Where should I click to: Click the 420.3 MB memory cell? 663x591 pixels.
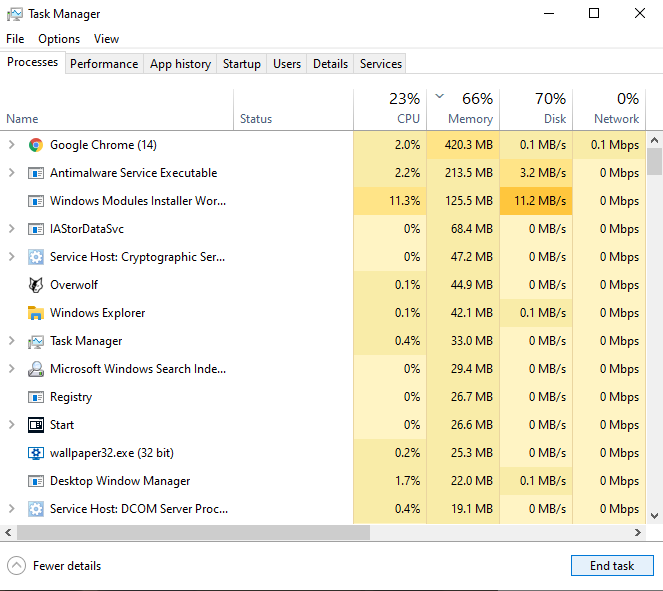tap(463, 145)
